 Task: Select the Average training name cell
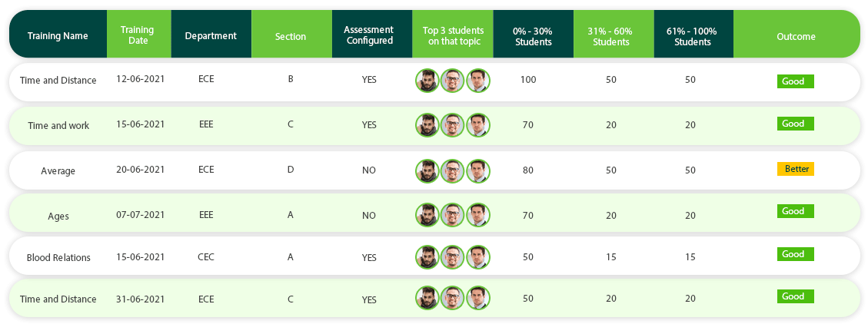point(58,171)
